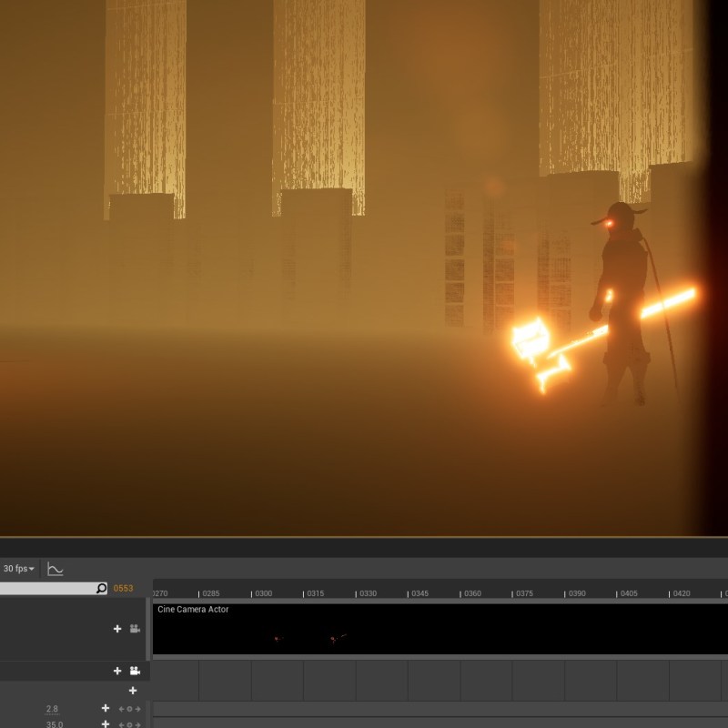Image resolution: width=728 pixels, height=728 pixels.
Task: Click the magnifier icon in the search box
Action: pos(101,589)
